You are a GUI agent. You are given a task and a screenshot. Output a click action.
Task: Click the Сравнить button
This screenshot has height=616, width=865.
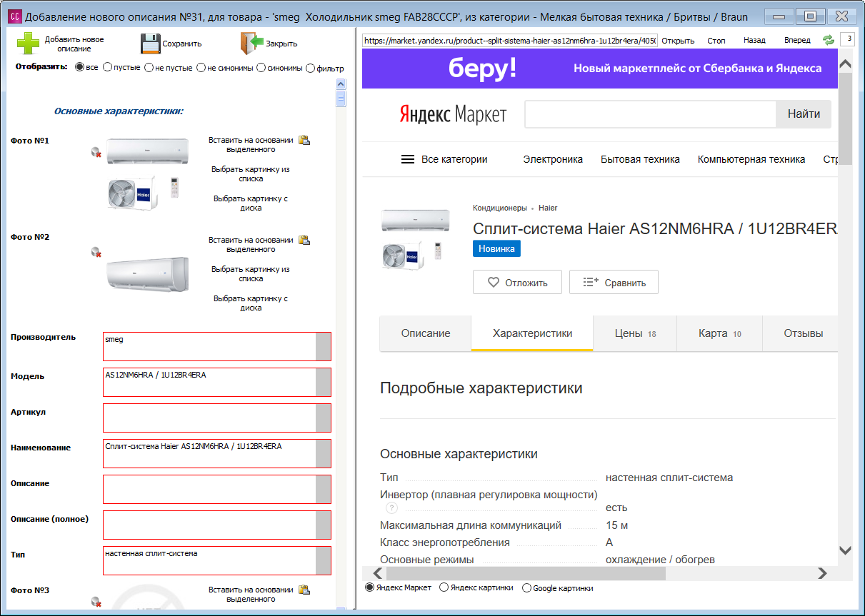(614, 282)
